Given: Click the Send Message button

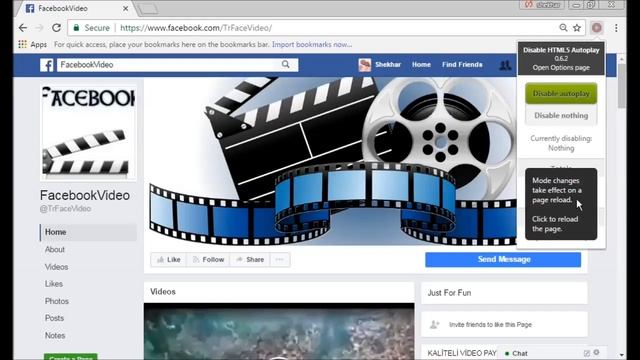Looking at the screenshot, I should [x=503, y=260].
